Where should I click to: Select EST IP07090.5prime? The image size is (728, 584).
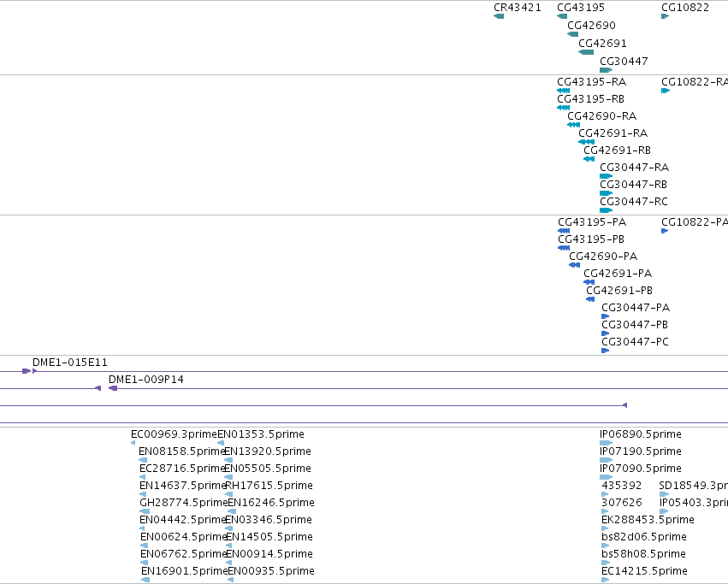641,469
